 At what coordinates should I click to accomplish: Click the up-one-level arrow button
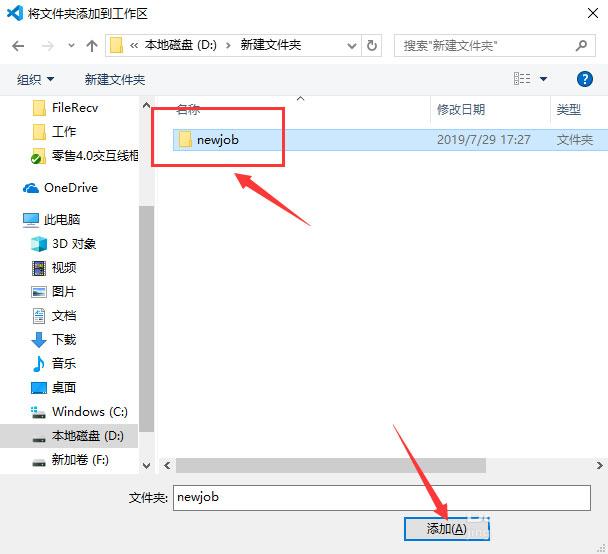92,46
